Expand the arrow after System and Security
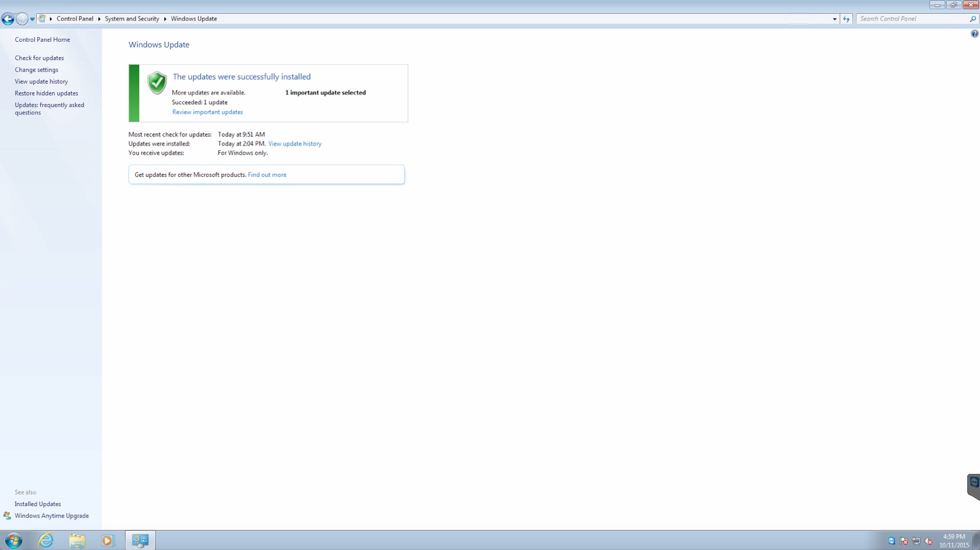 165,19
